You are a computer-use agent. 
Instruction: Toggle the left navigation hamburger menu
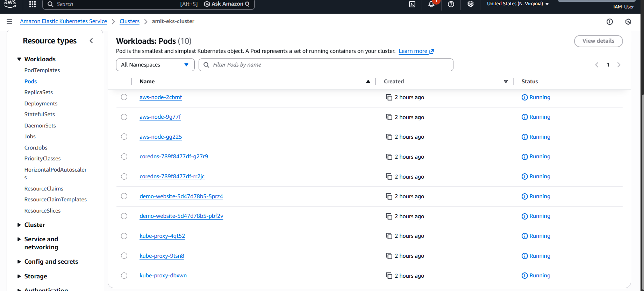point(9,22)
